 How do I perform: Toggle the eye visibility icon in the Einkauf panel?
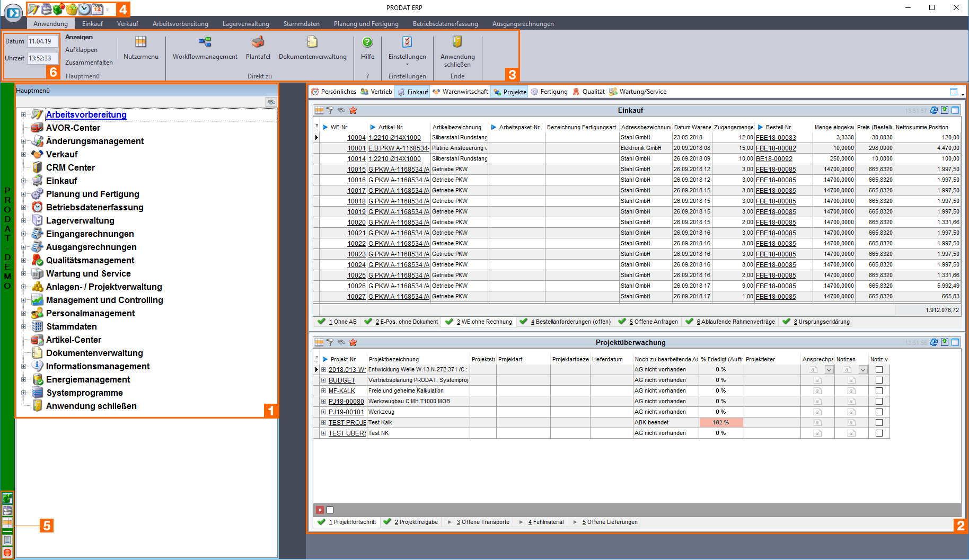(x=341, y=110)
